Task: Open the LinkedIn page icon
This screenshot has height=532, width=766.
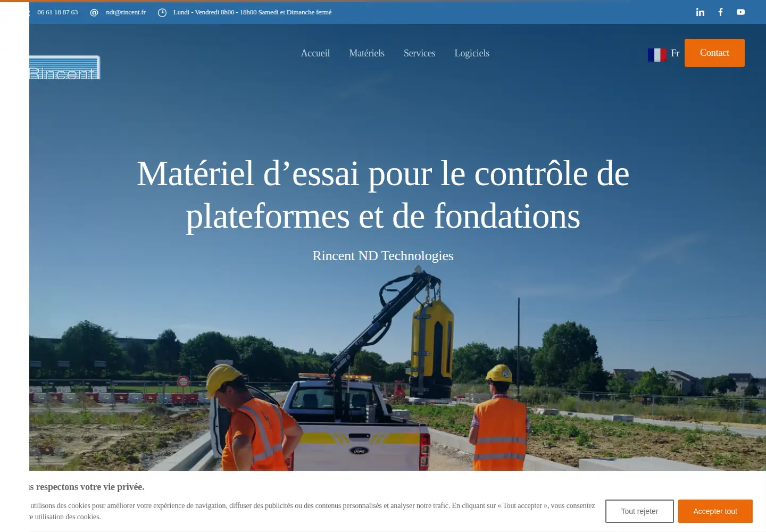Action: 700,12
